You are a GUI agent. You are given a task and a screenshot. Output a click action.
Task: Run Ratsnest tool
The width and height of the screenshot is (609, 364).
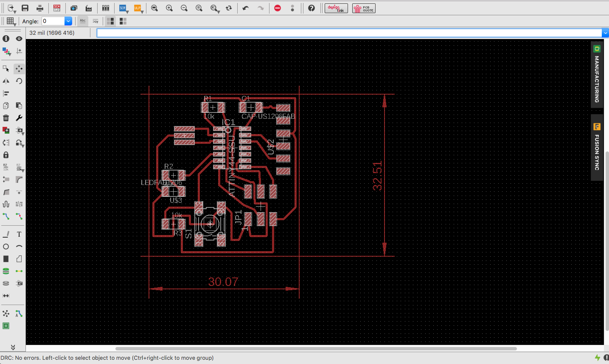[6, 314]
